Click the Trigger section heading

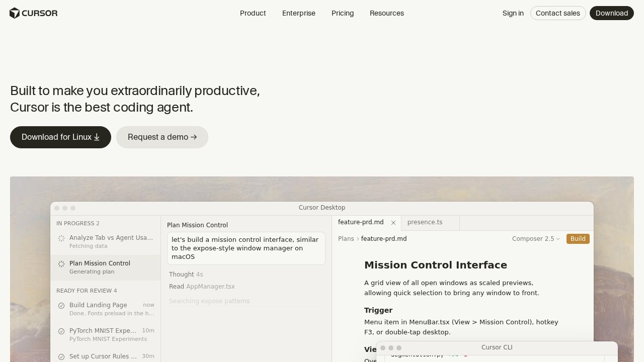pyautogui.click(x=378, y=310)
